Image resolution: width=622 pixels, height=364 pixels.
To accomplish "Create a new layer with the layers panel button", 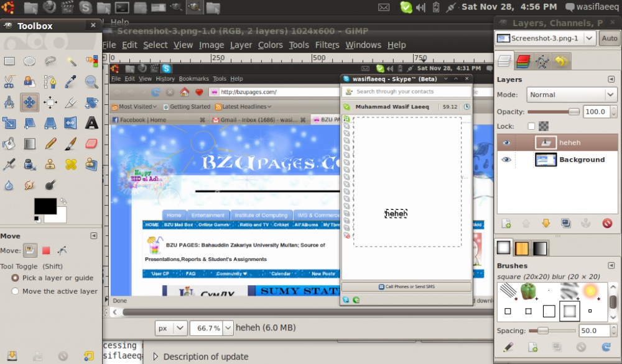I will point(506,224).
